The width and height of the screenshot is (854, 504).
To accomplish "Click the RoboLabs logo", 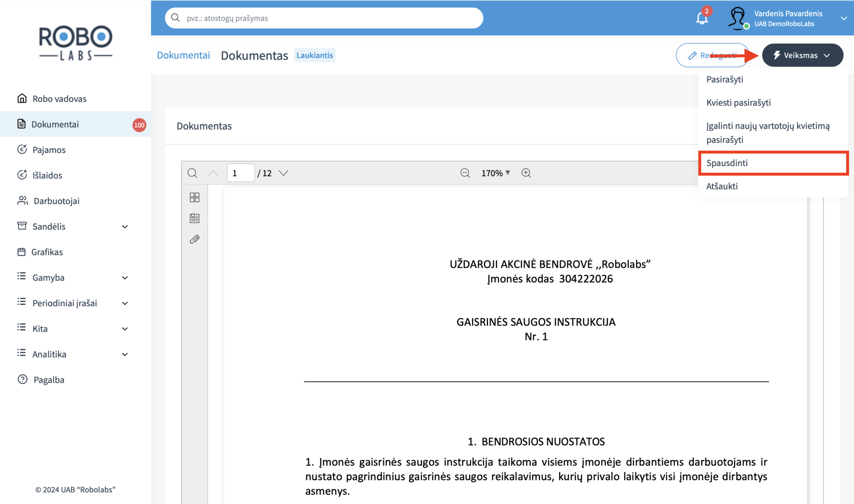I will click(x=76, y=43).
